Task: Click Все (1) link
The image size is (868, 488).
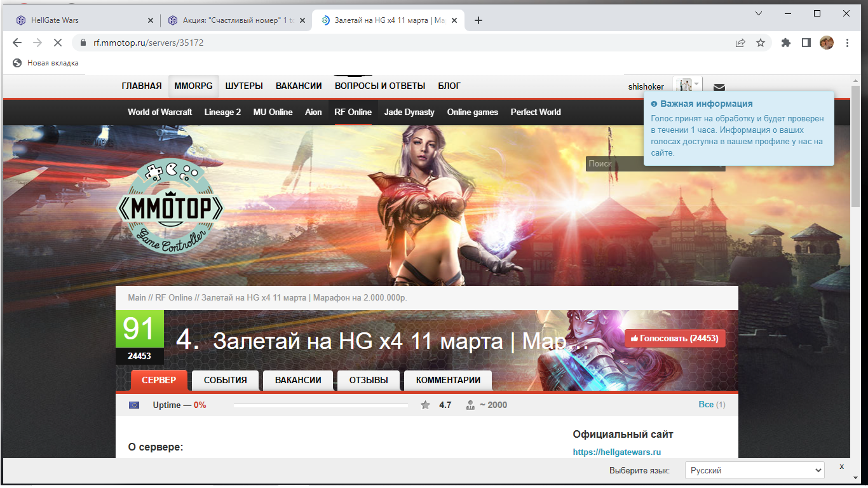Action: click(712, 405)
